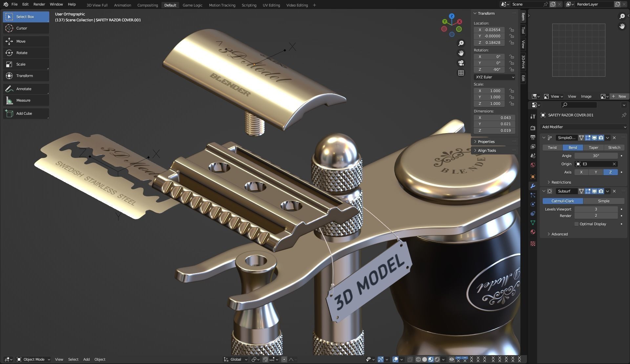Open the Particles properties tab
Image resolution: width=630 pixels, height=364 pixels.
point(533,195)
